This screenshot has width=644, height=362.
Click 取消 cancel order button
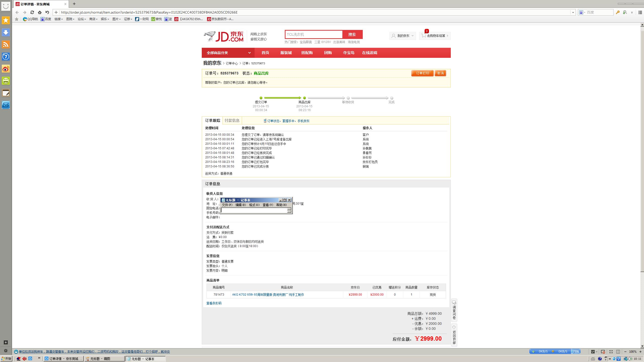[440, 73]
